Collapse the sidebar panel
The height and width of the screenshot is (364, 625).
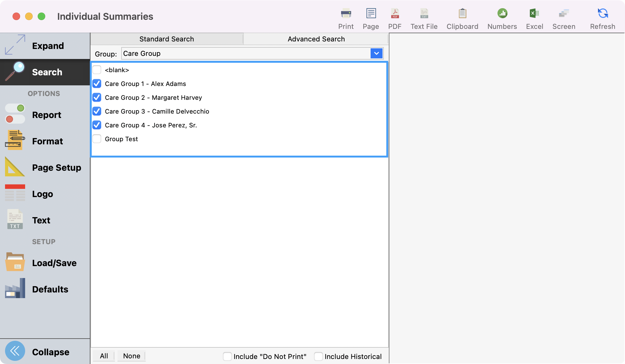pos(50,352)
